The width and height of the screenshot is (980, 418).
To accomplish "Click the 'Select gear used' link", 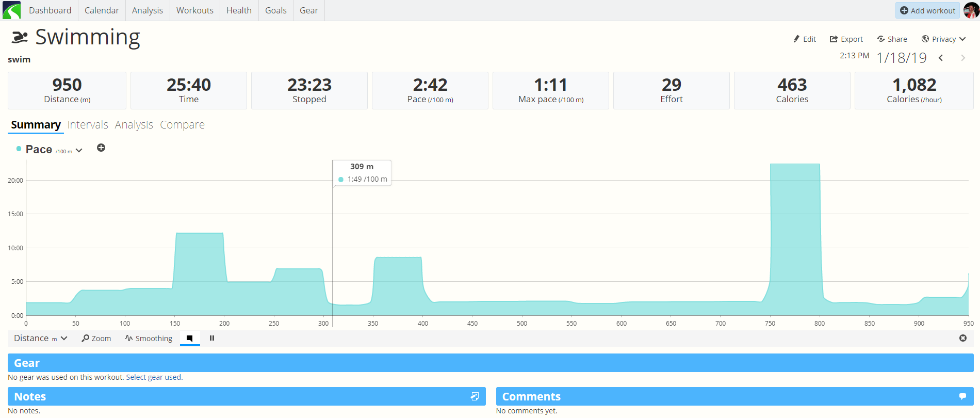I will click(154, 377).
